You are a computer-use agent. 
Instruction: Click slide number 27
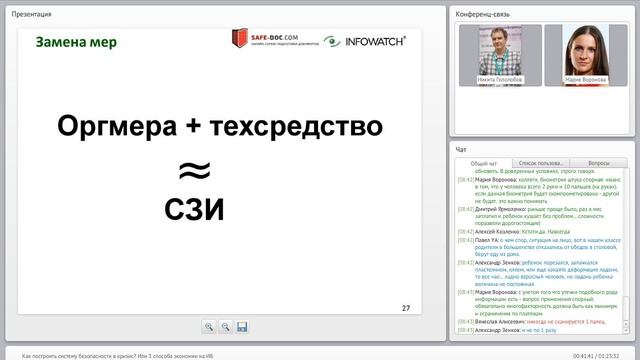[406, 308]
